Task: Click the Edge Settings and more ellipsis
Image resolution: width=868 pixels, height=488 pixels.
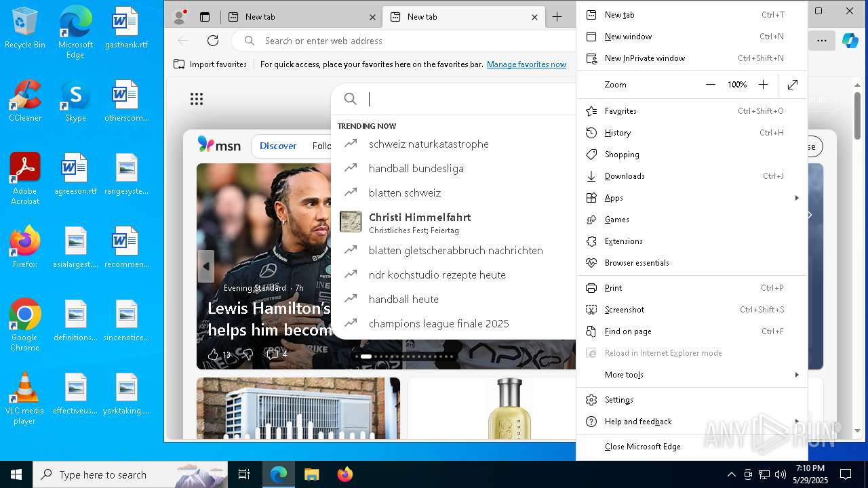Action: tap(822, 41)
